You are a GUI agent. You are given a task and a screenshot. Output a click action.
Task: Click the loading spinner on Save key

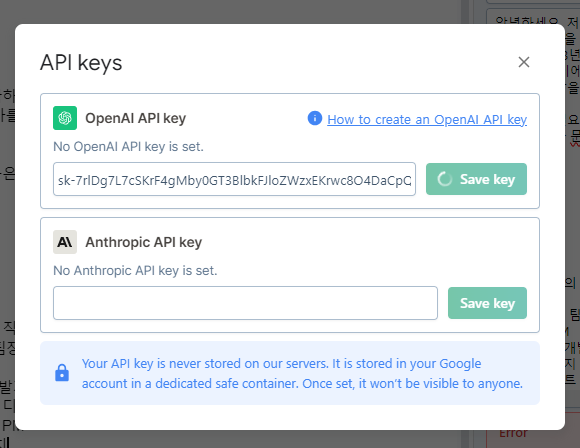445,179
